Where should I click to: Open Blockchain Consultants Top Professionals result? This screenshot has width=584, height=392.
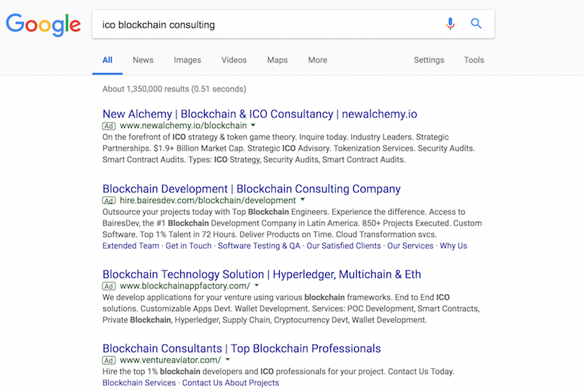click(242, 349)
